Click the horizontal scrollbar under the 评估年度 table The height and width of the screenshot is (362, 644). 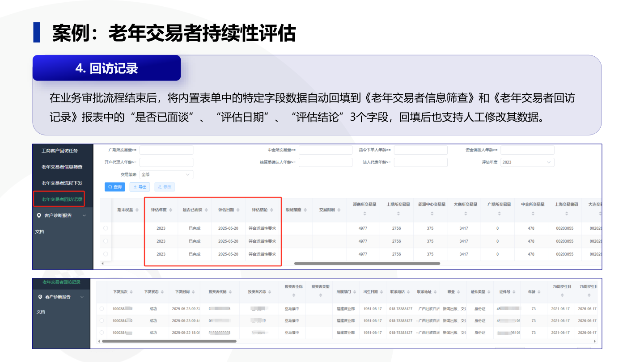[367, 264]
